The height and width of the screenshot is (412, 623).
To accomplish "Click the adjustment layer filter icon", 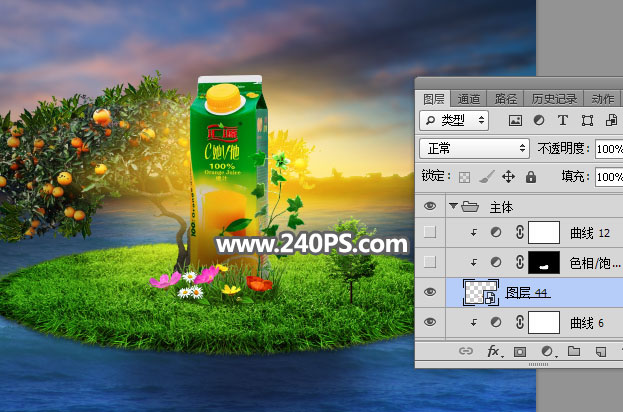I will (539, 120).
